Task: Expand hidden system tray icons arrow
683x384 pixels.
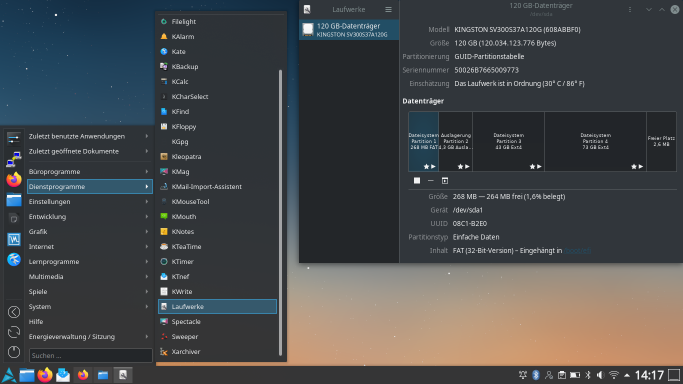Action: pos(627,375)
